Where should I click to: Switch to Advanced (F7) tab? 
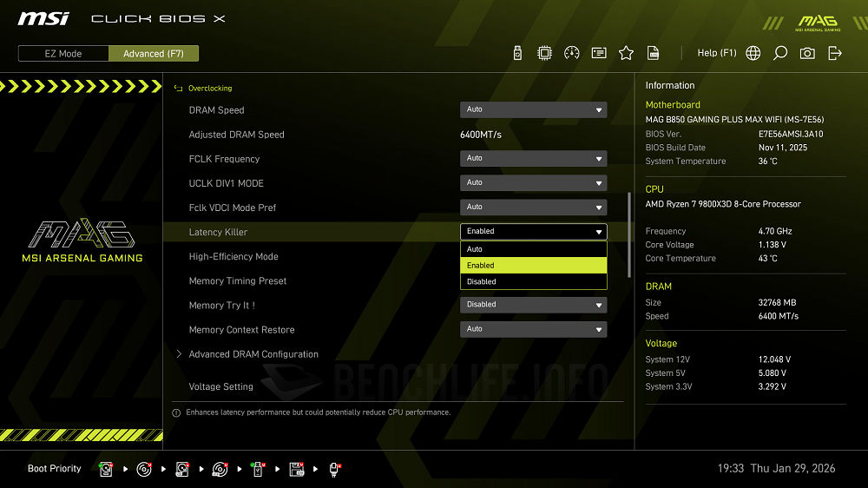click(154, 54)
